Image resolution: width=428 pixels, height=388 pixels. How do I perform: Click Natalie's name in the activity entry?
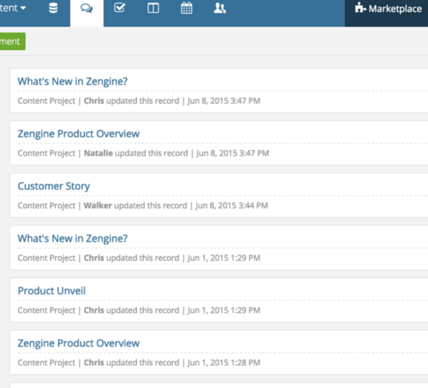(x=98, y=153)
